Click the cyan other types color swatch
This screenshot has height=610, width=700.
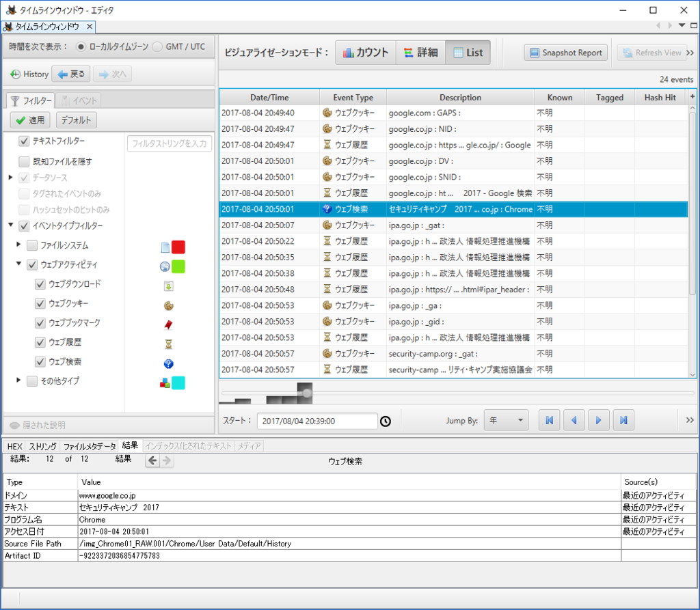click(x=178, y=383)
